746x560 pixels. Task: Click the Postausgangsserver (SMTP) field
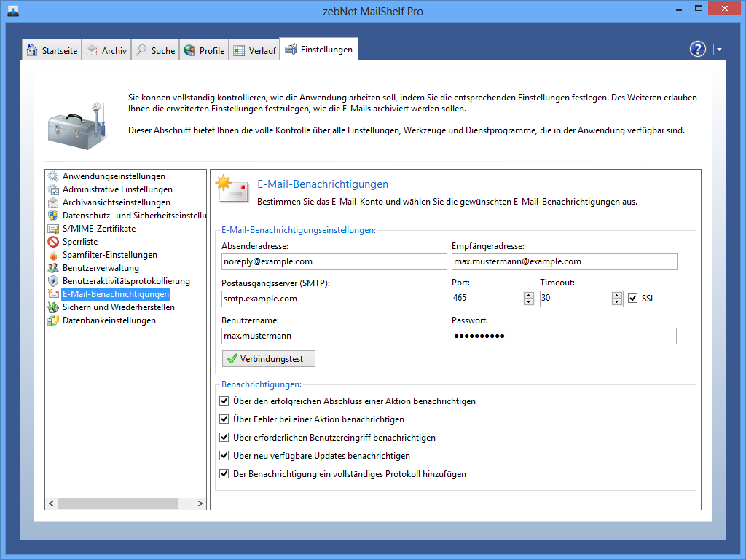[334, 299]
